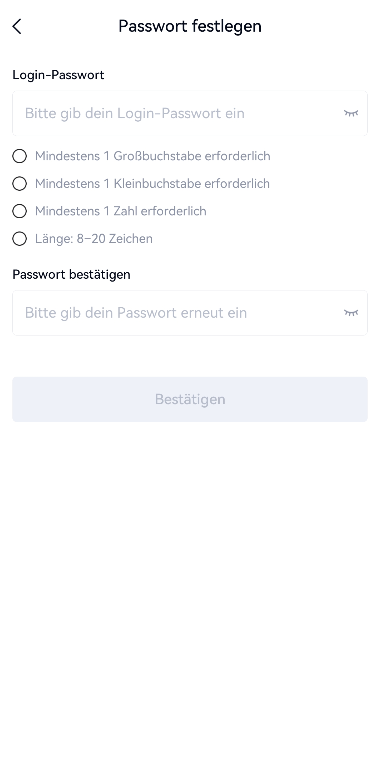Click the Großbuchstabe requirement circle
The image size is (379, 778).
click(x=19, y=156)
